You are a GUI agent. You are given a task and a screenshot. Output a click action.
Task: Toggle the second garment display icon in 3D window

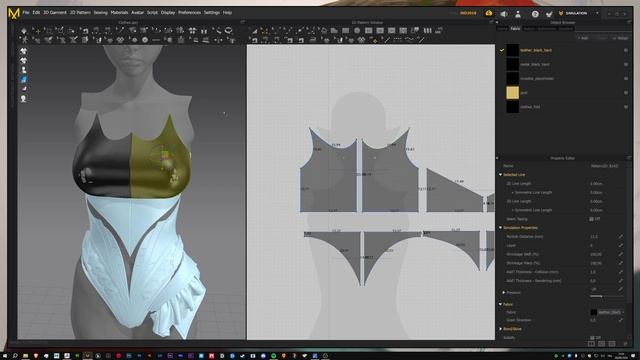pyautogui.click(x=24, y=60)
